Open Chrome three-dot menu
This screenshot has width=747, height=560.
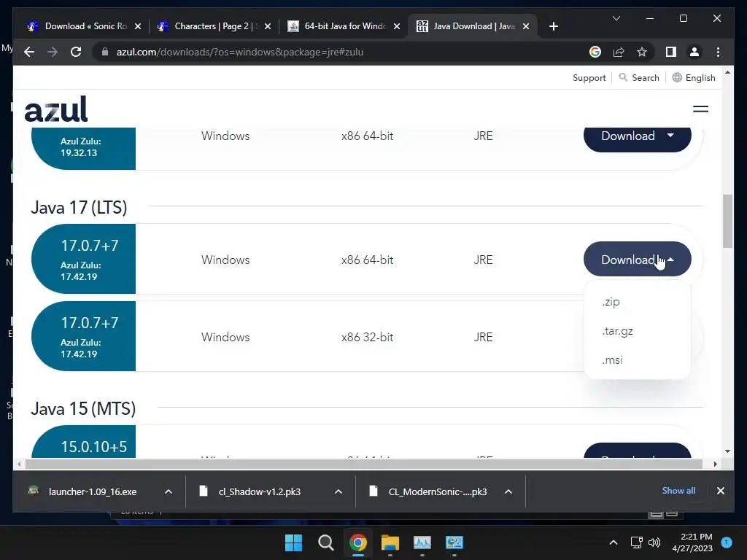coord(718,52)
